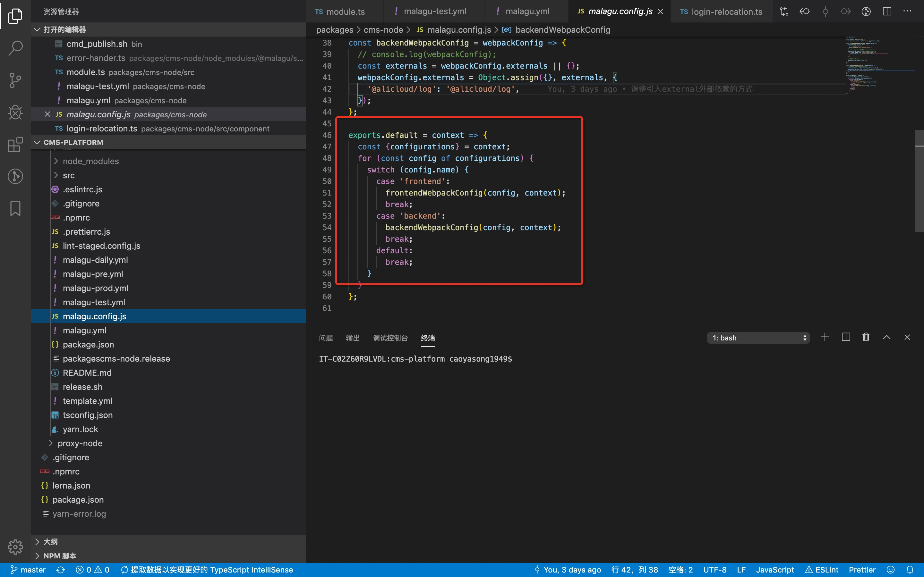Click the Manage gear icon
Image resolution: width=924 pixels, height=577 pixels.
tap(15, 547)
